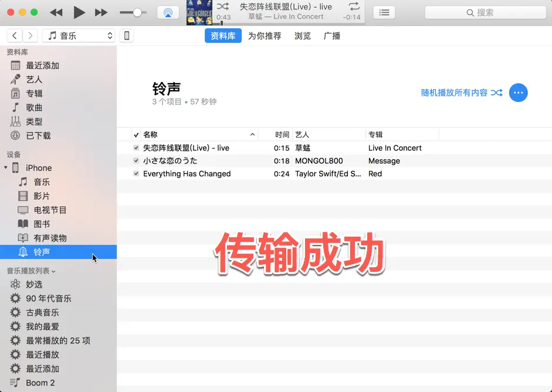Switch to the 浏览 tab
The width and height of the screenshot is (552, 392).
[x=303, y=36]
